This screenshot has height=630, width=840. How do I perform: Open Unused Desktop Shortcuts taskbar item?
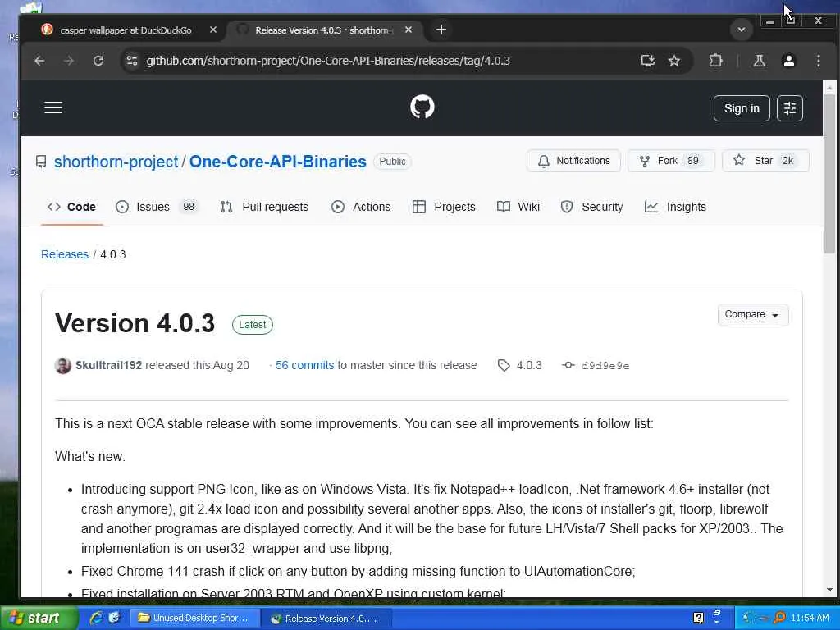[x=194, y=619]
